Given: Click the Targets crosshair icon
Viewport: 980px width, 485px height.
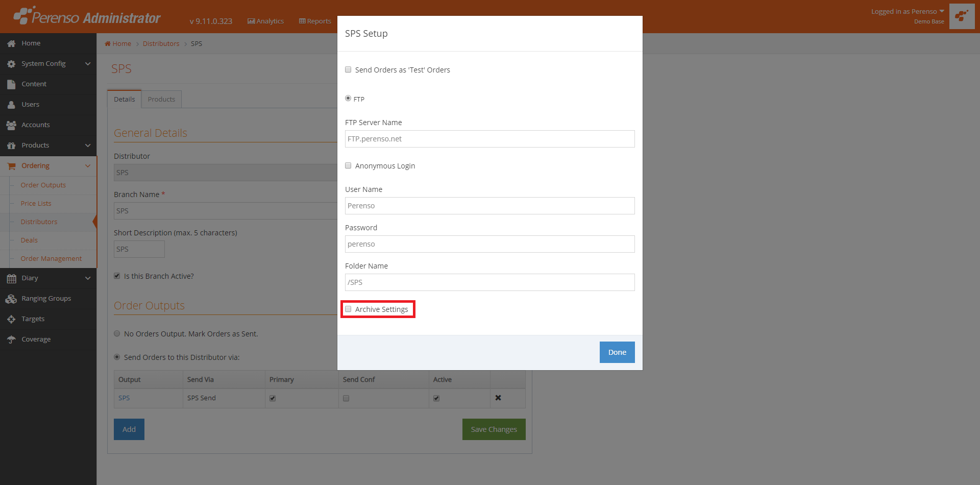Looking at the screenshot, I should click(11, 319).
